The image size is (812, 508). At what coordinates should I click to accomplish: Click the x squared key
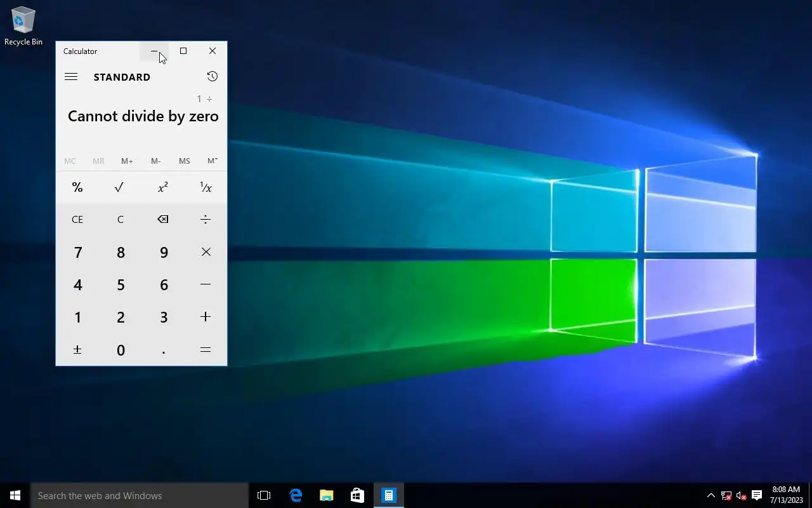pyautogui.click(x=163, y=187)
